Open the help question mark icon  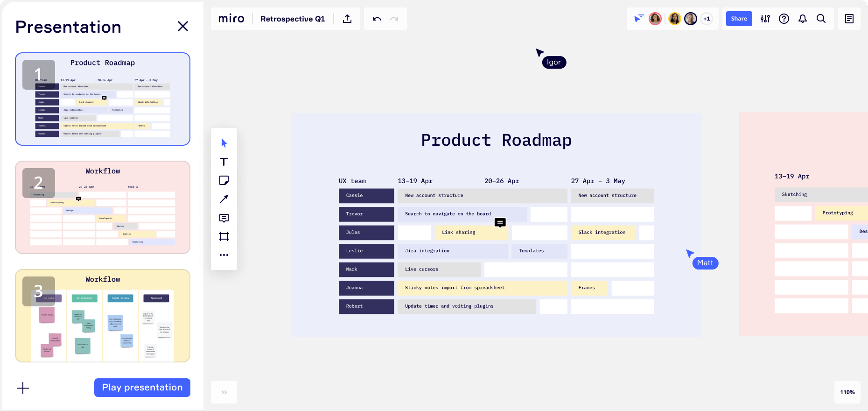point(784,19)
